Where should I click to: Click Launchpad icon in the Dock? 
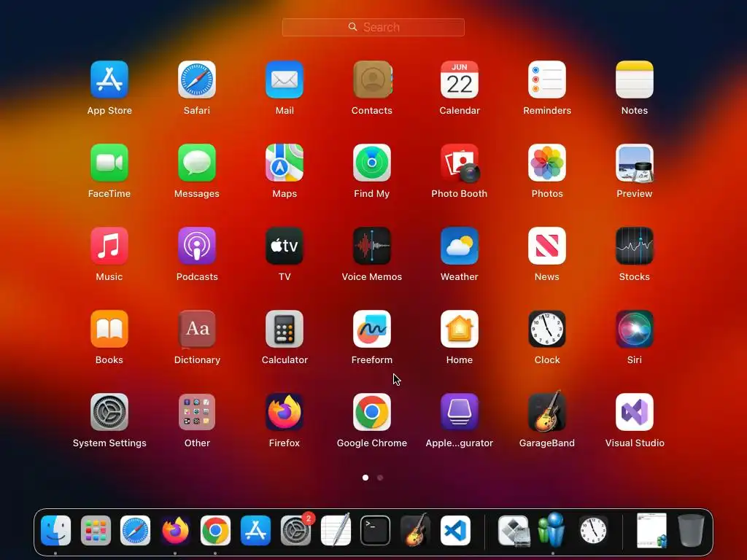point(96,531)
